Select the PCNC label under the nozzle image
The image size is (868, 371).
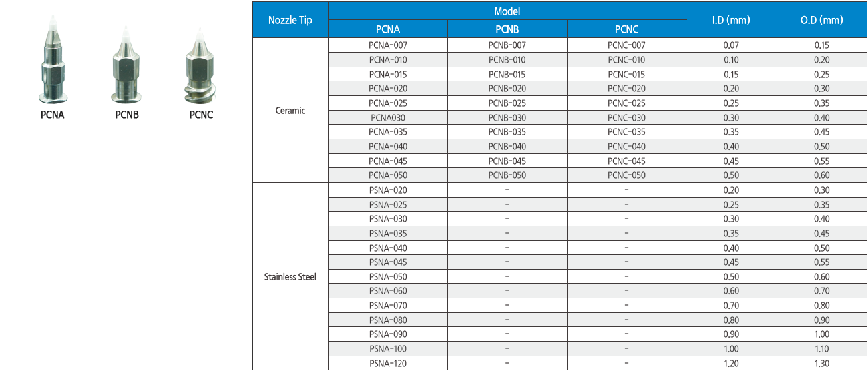click(x=200, y=115)
